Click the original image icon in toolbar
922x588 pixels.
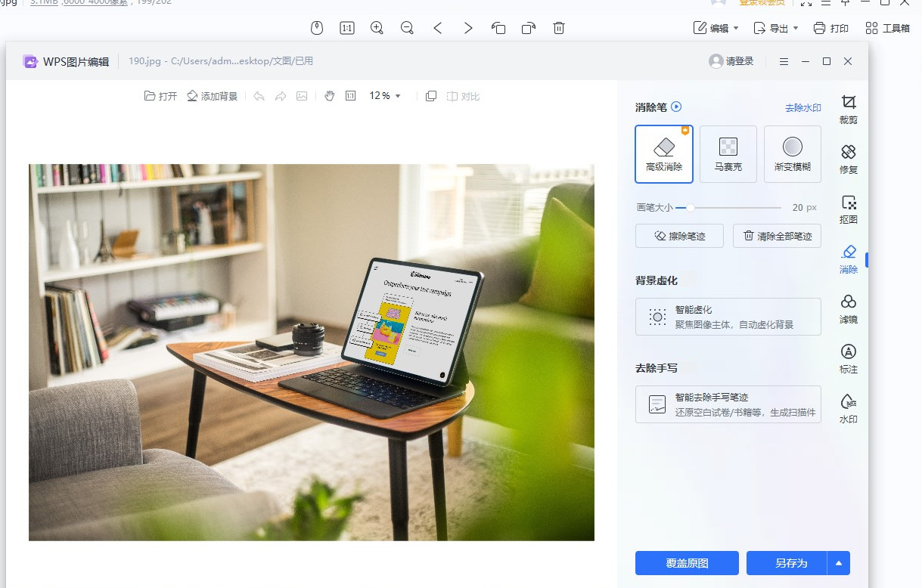(302, 96)
